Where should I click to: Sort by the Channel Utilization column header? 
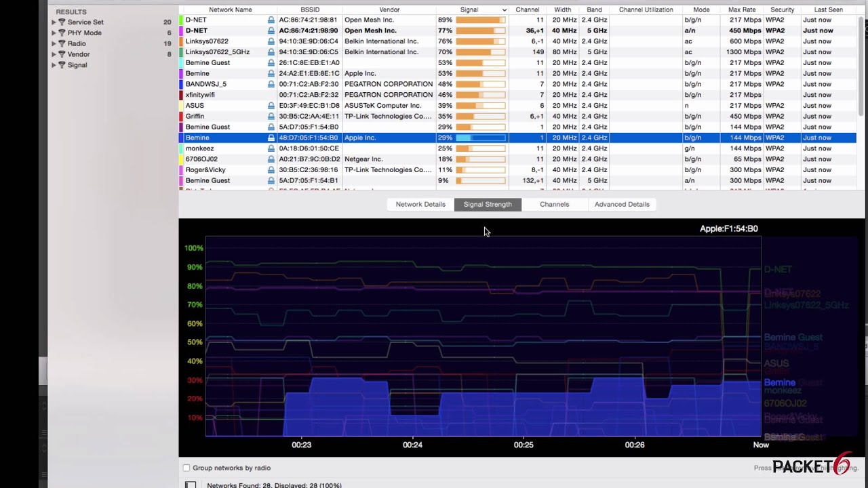(x=646, y=10)
